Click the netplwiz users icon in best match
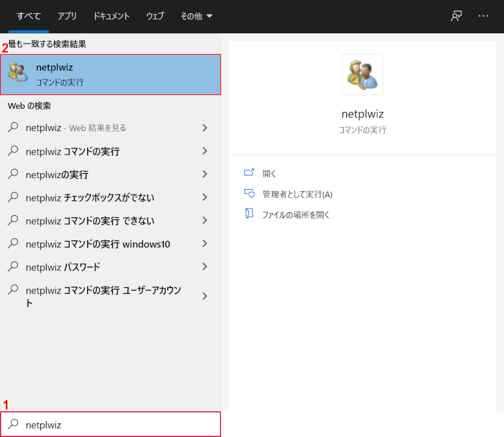Viewport: 504px width, 437px height. pos(18,74)
